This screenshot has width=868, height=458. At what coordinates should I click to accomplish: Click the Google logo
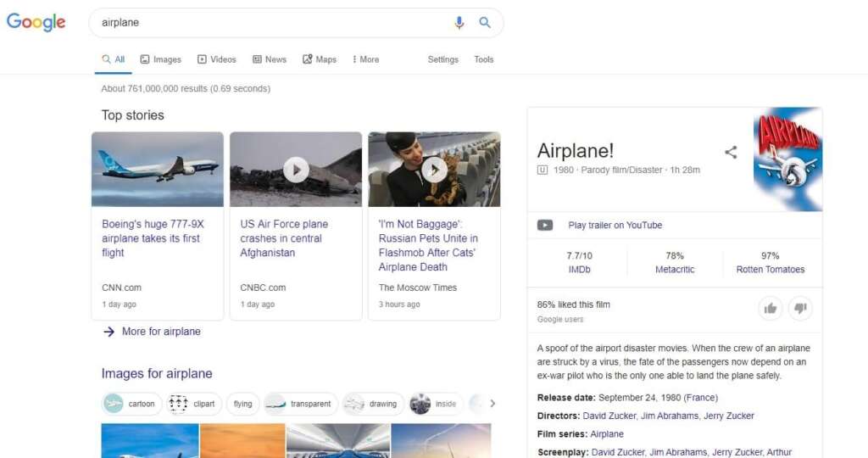(36, 22)
